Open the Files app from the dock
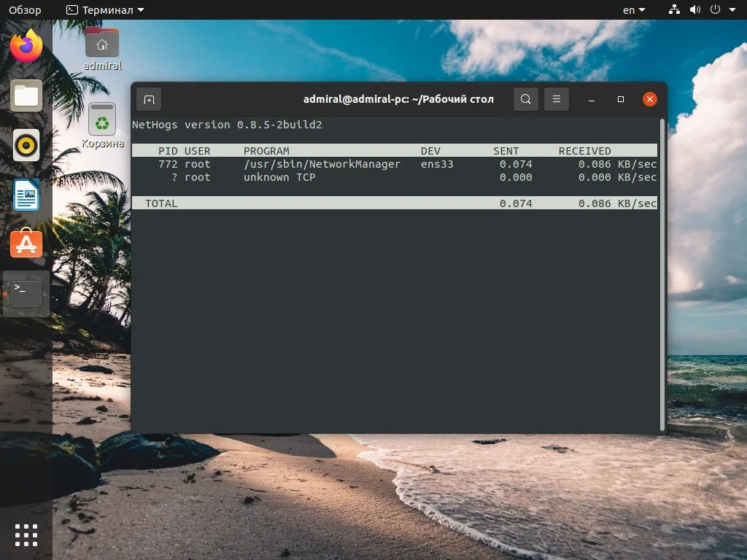Viewport: 747px width, 560px height. pyautogui.click(x=26, y=95)
